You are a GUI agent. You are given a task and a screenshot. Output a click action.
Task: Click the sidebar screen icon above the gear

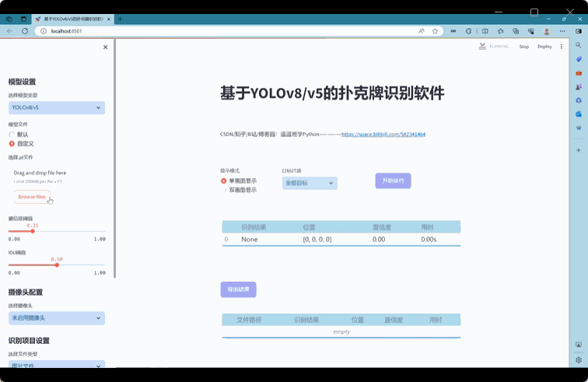[579, 345]
